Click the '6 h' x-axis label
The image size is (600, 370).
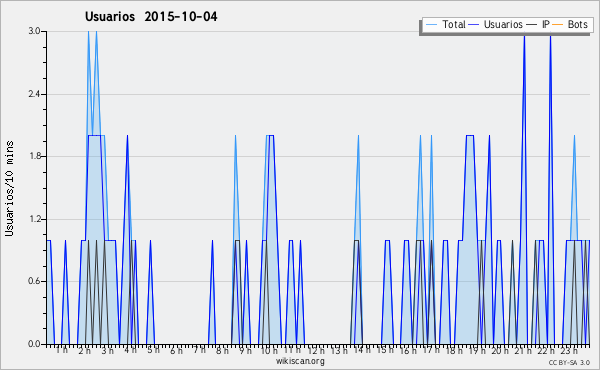click(x=176, y=350)
